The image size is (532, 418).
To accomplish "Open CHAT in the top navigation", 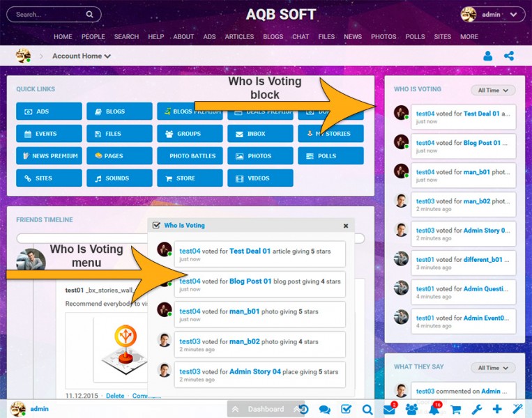I will pos(301,37).
